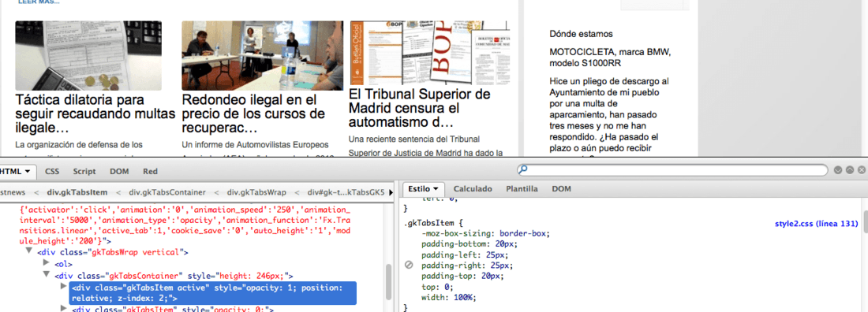The width and height of the screenshot is (868, 312).
Task: Disable the padding-right CSS property
Action: click(x=409, y=265)
